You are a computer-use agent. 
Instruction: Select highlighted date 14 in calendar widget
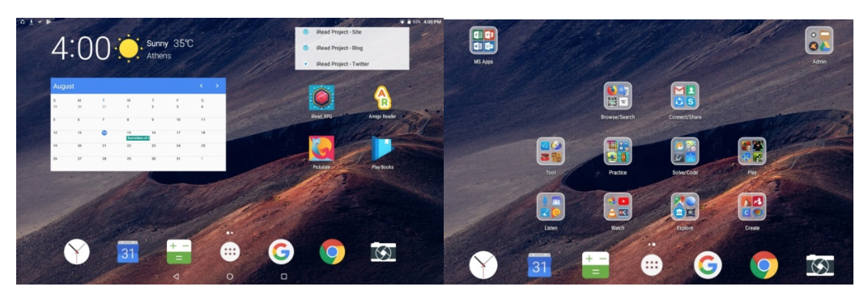coord(104,133)
